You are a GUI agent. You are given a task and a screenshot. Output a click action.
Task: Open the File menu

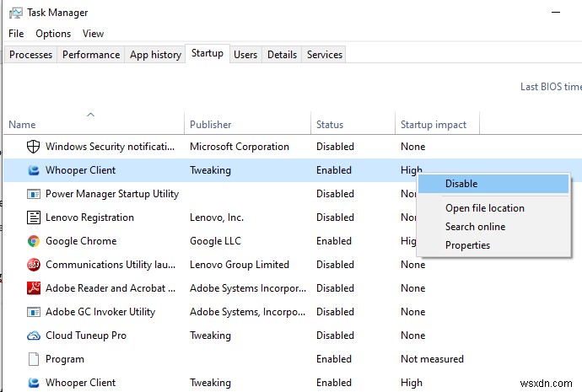click(16, 34)
